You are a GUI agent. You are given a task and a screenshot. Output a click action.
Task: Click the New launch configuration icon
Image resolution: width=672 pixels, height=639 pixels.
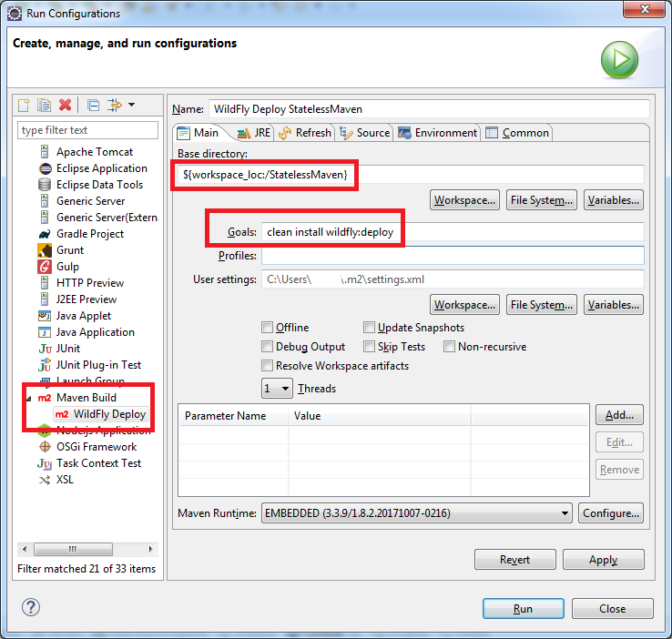click(x=24, y=105)
